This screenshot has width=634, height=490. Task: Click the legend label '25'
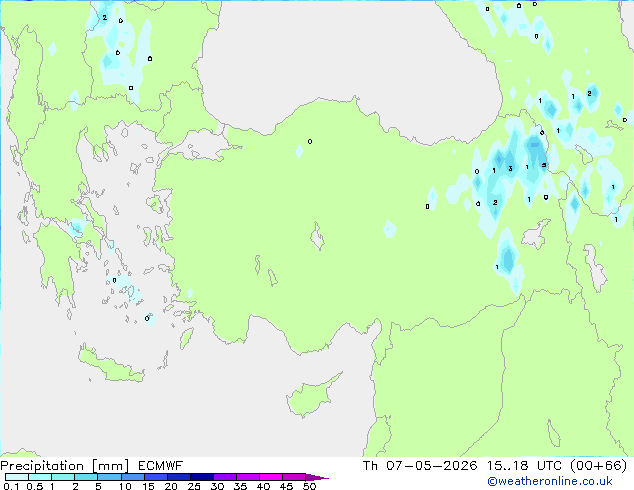tap(194, 486)
